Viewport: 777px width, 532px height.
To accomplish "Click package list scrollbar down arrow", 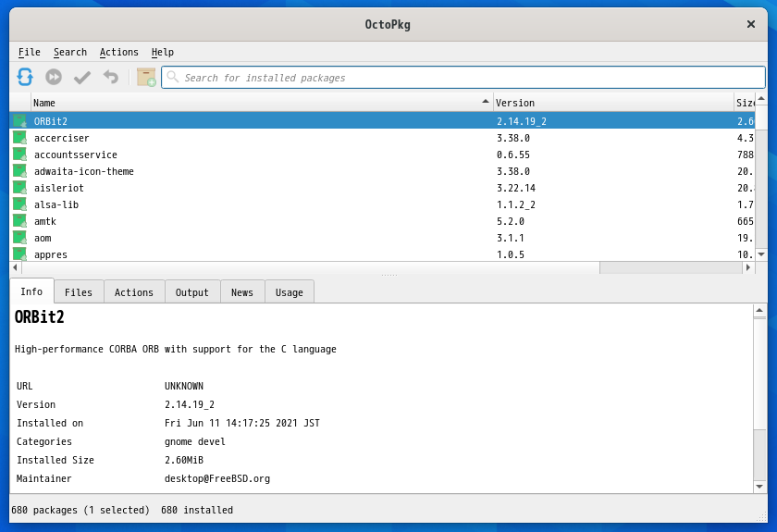I will [761, 254].
